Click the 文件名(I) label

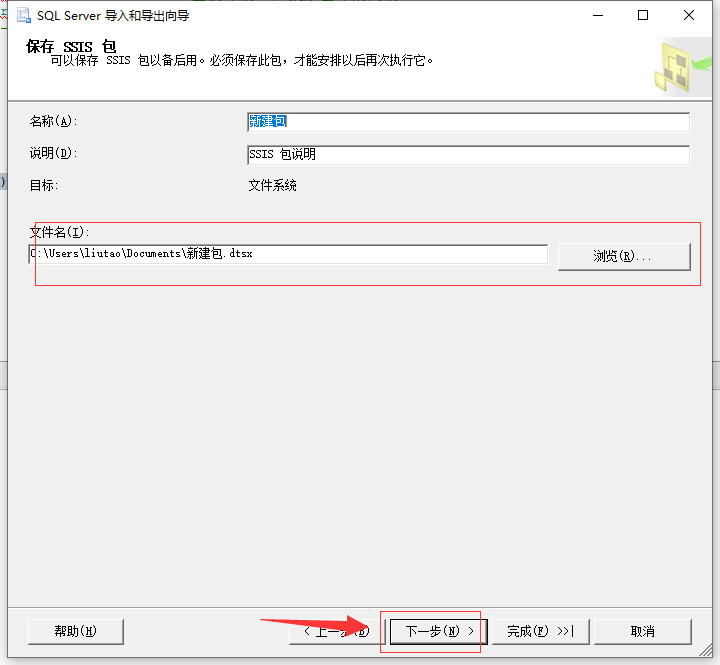click(59, 232)
